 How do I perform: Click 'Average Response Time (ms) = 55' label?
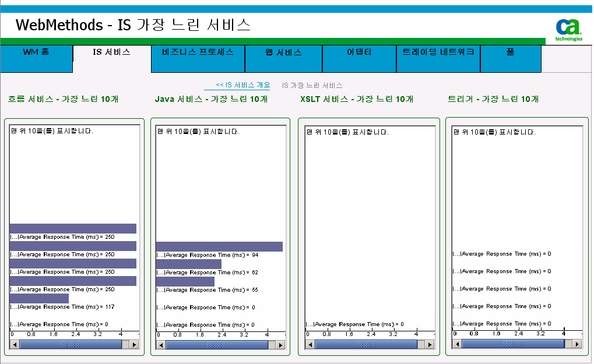(207, 290)
